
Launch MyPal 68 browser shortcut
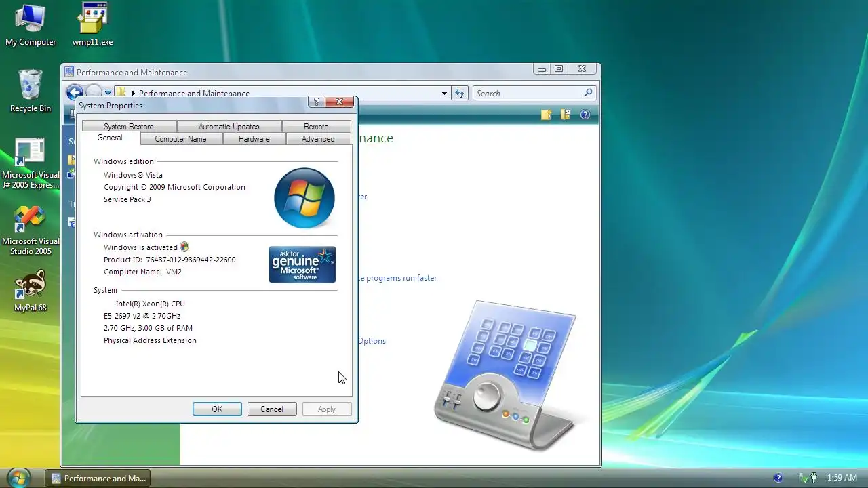point(30,291)
